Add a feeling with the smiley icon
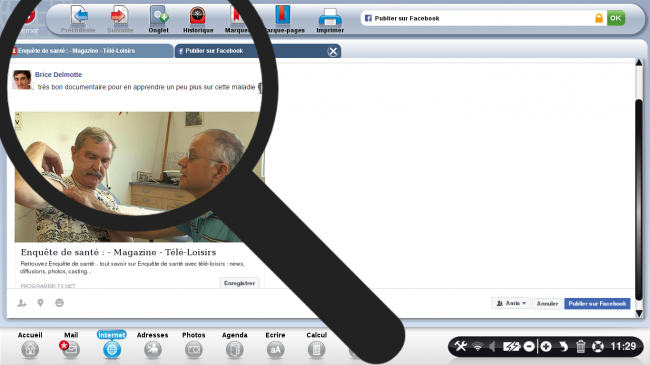The height and width of the screenshot is (365, 650). click(59, 303)
